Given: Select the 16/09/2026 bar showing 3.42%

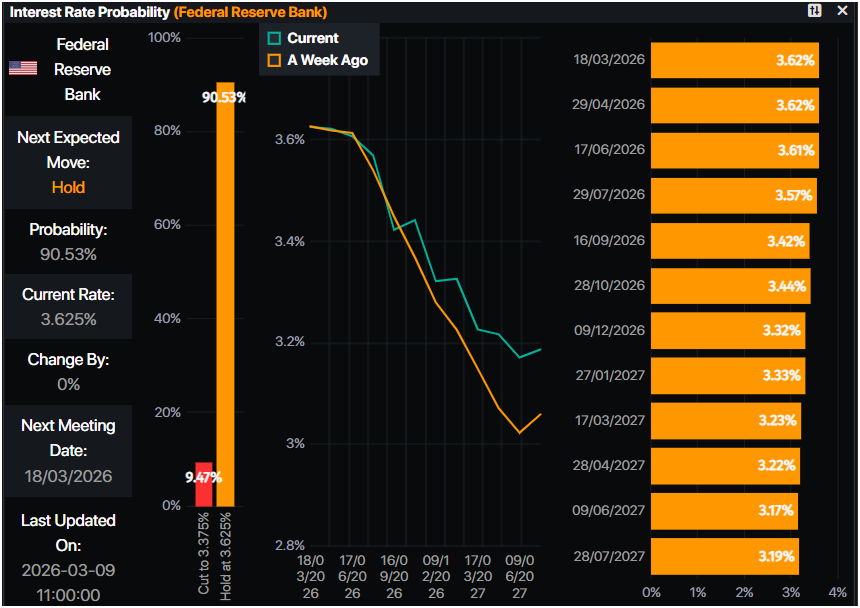Looking at the screenshot, I should point(729,241).
